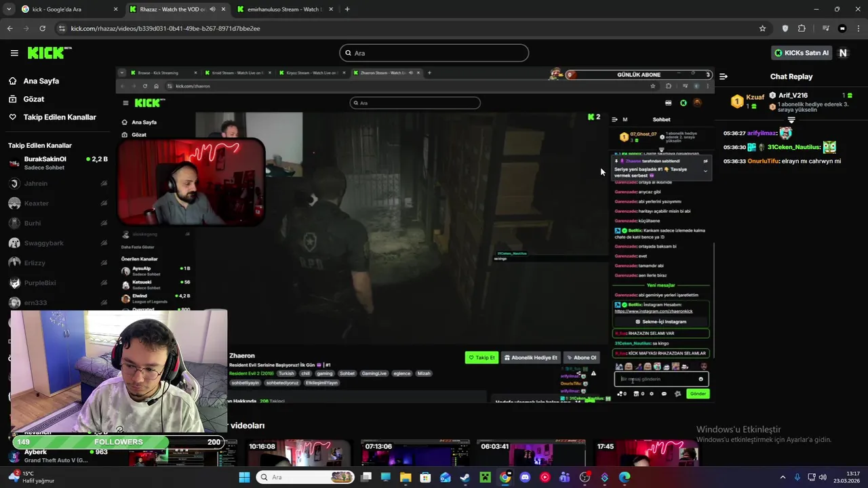The image size is (868, 488).
Task: Mute audio on the Rhazaz VOD tab
Action: click(x=213, y=9)
